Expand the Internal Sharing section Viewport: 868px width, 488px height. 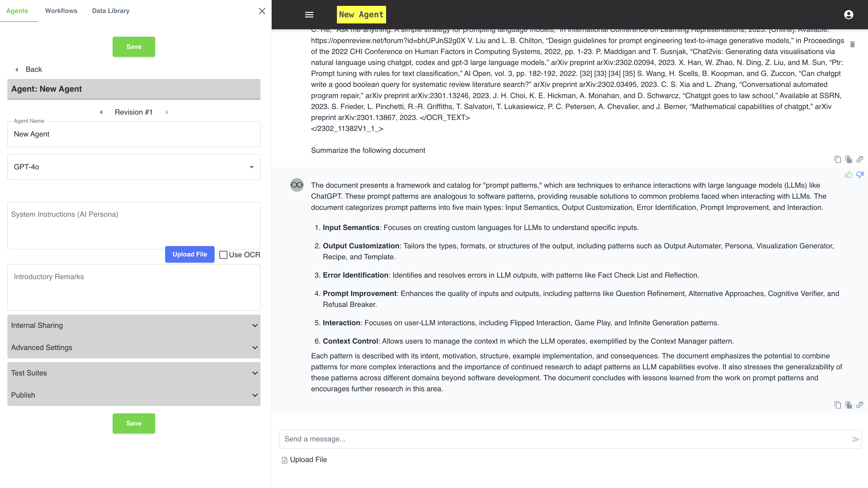tap(134, 325)
